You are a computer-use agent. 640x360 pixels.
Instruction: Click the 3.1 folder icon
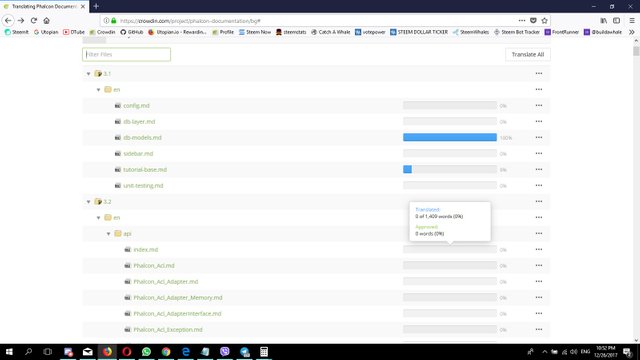coord(98,74)
